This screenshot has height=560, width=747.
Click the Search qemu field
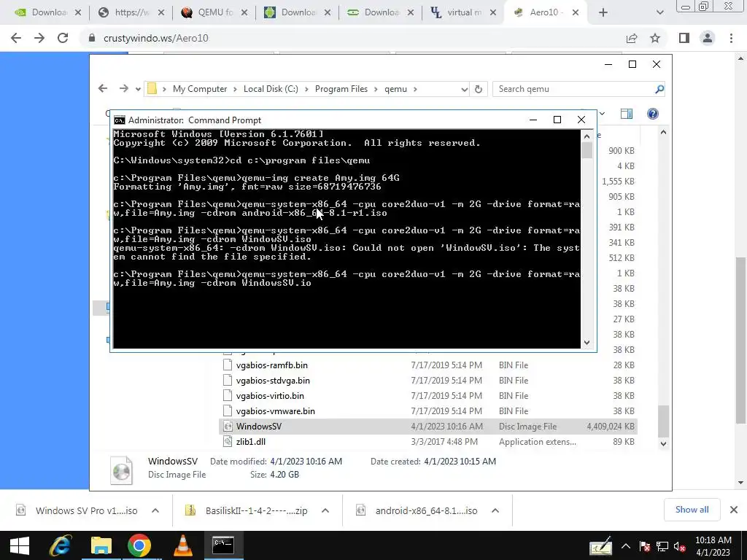(573, 89)
